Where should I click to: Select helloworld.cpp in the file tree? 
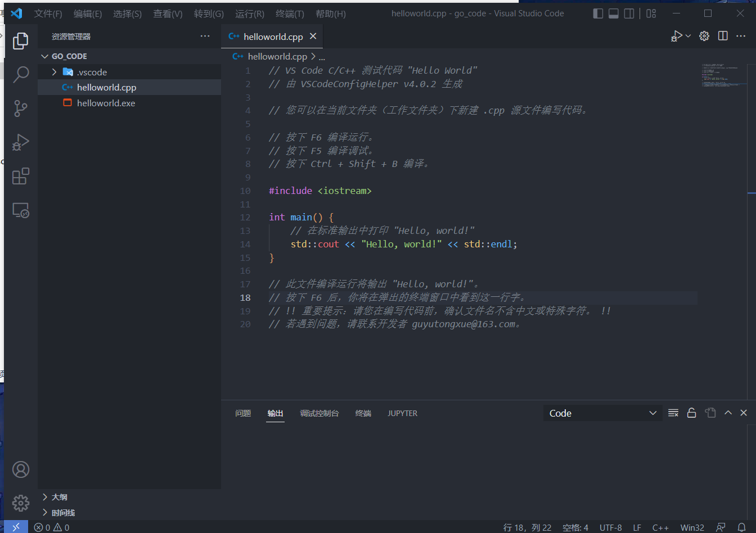[129, 87]
